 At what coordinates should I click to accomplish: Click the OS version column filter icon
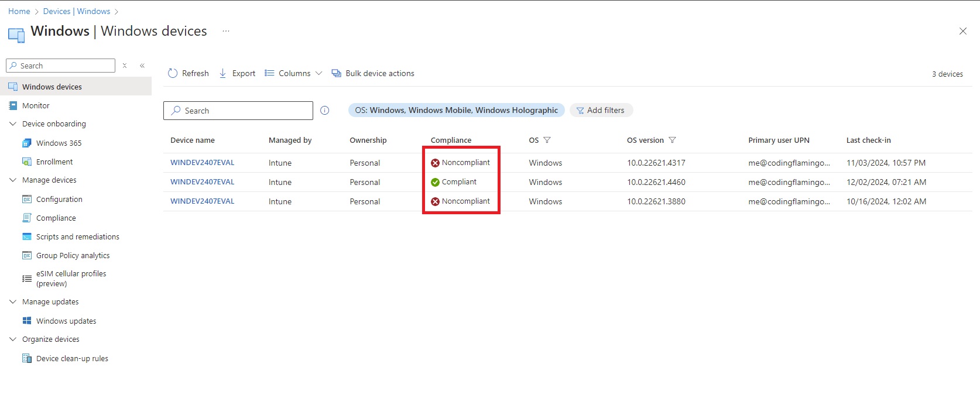pos(673,140)
